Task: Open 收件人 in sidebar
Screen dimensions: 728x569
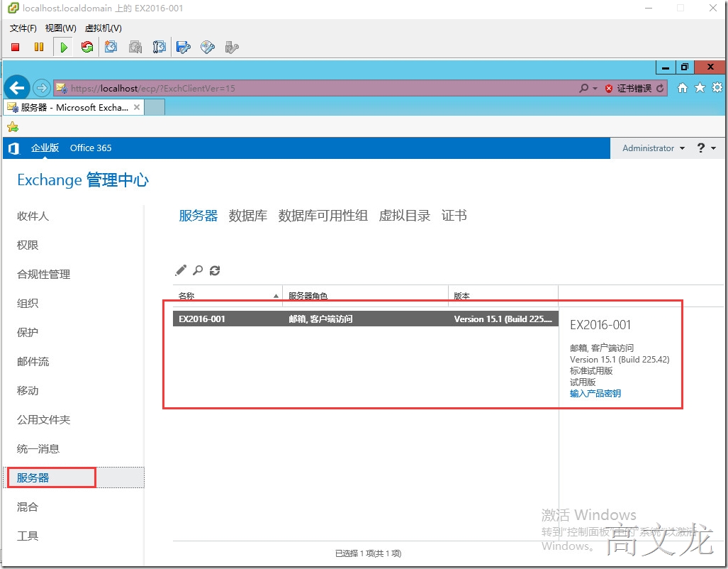Action: click(33, 216)
